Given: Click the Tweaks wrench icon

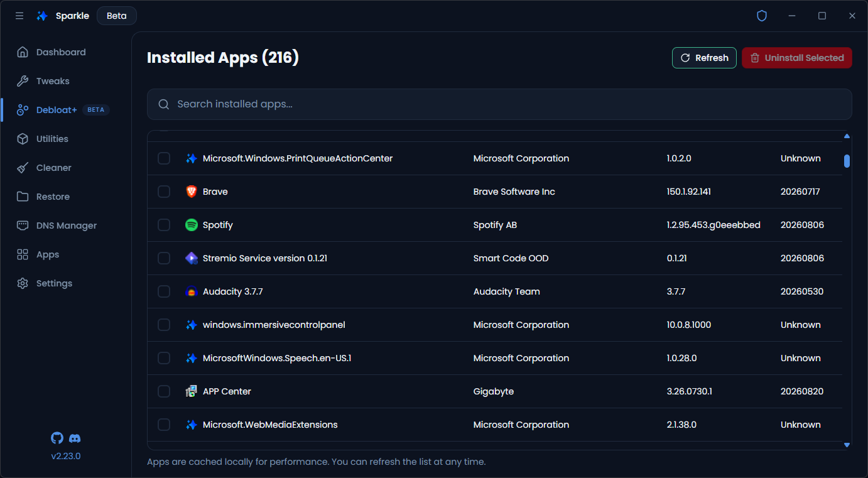Looking at the screenshot, I should pyautogui.click(x=23, y=81).
